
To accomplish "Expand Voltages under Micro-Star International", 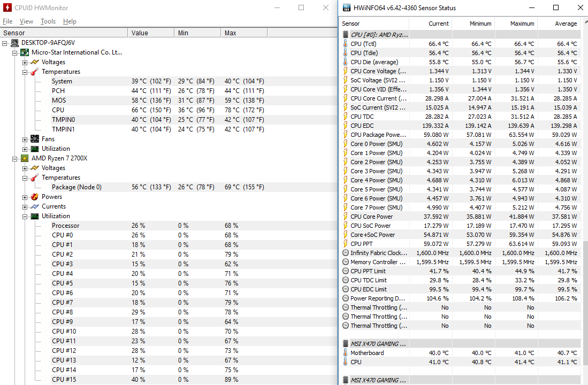I will tap(25, 62).
